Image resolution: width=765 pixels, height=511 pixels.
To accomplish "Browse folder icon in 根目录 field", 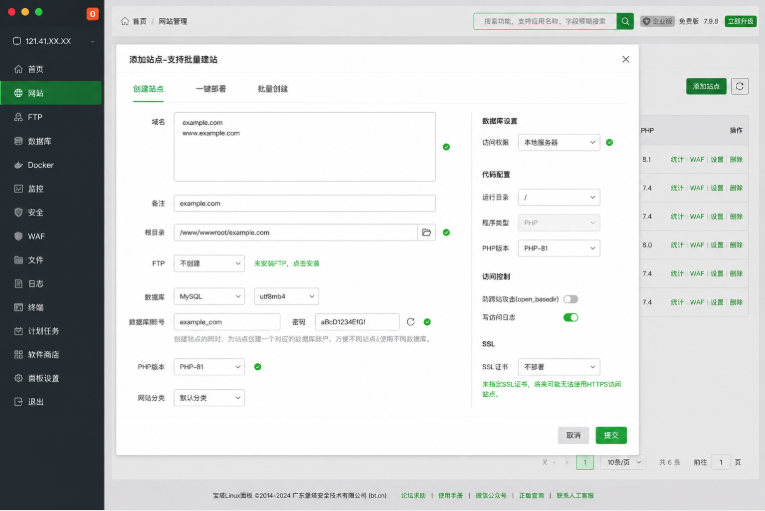I will click(426, 232).
